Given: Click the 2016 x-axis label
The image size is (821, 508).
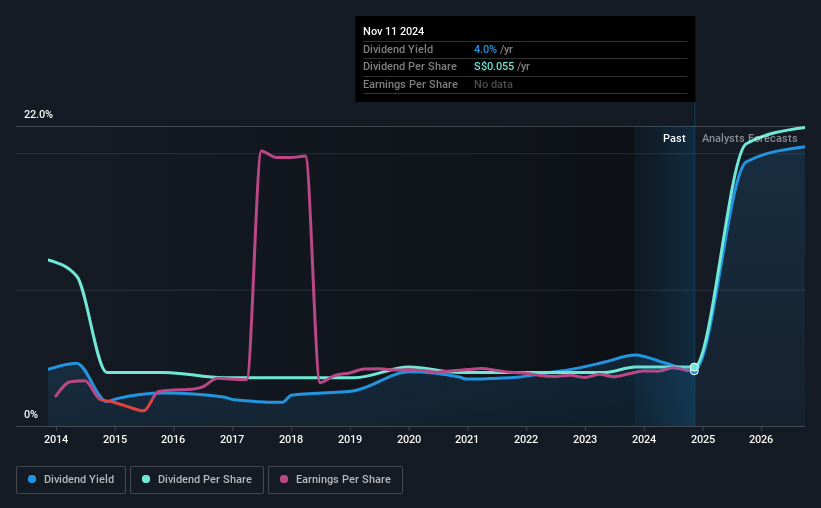Looking at the screenshot, I should point(173,439).
